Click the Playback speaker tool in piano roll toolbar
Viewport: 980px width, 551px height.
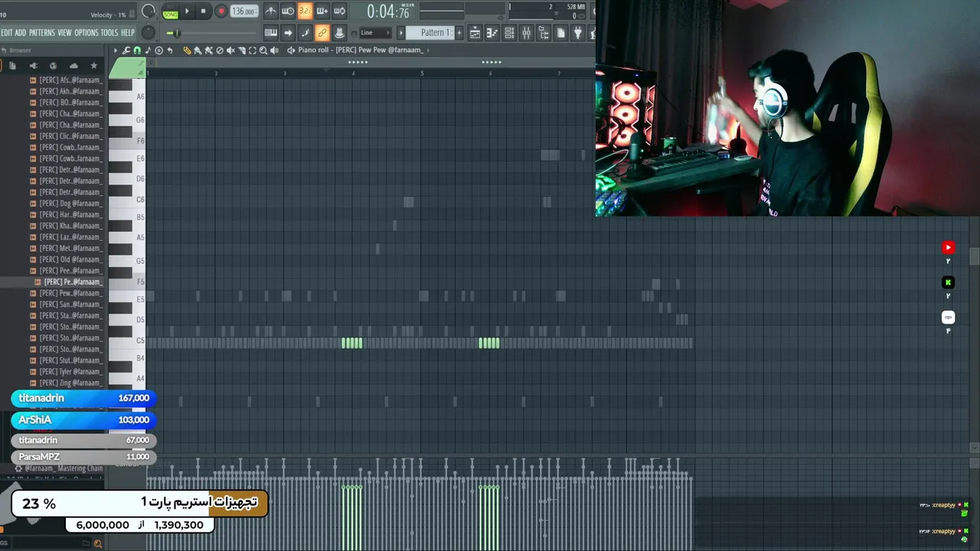pyautogui.click(x=274, y=50)
